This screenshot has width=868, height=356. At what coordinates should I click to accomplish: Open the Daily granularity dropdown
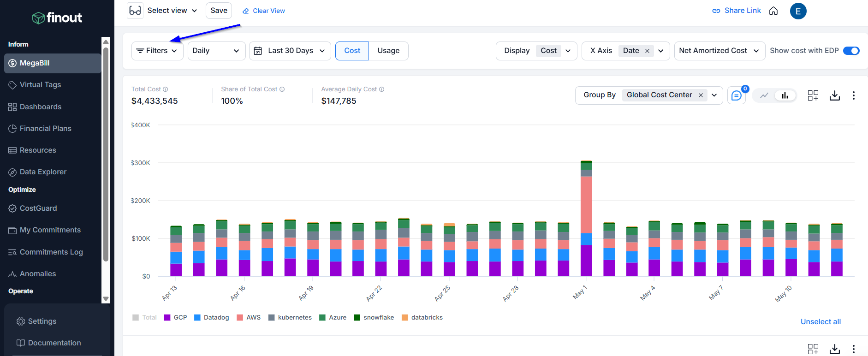(216, 51)
